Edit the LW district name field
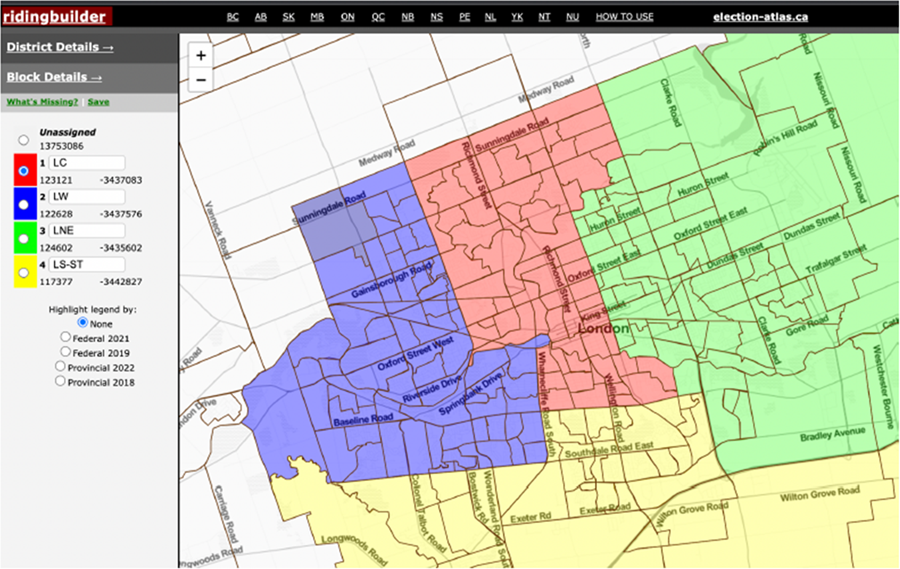The height and width of the screenshot is (569, 900). [87, 196]
